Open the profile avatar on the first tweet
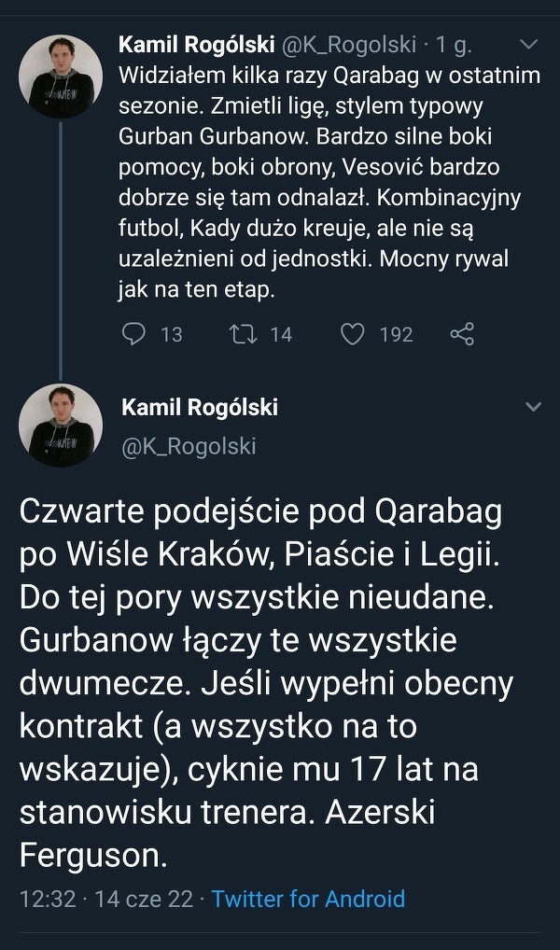 click(61, 77)
